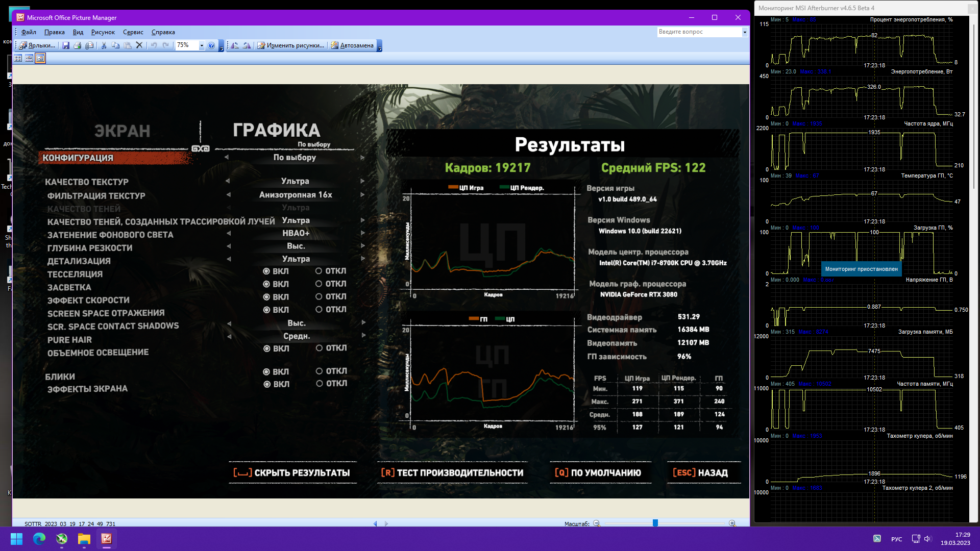Select Single Picture view mode
Viewport: 980px width, 551px height.
click(40, 58)
